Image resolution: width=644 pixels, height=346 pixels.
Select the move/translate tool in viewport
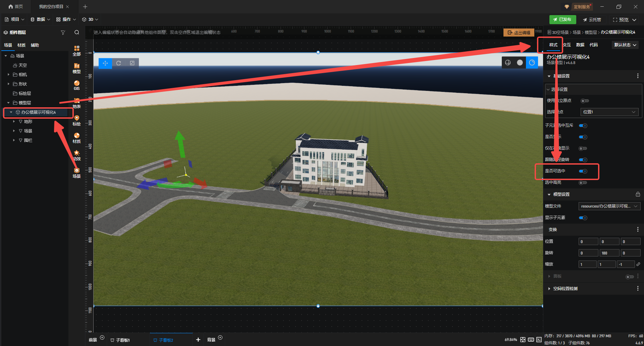tap(105, 63)
